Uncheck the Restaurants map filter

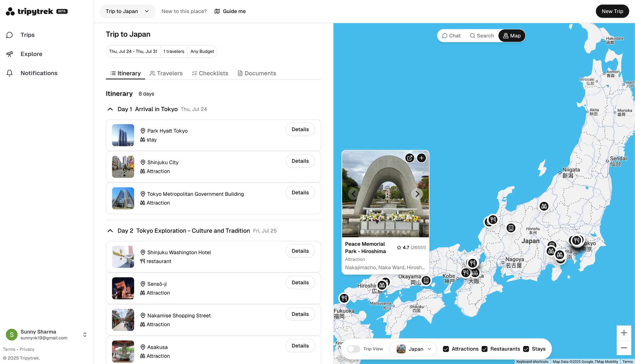click(485, 349)
